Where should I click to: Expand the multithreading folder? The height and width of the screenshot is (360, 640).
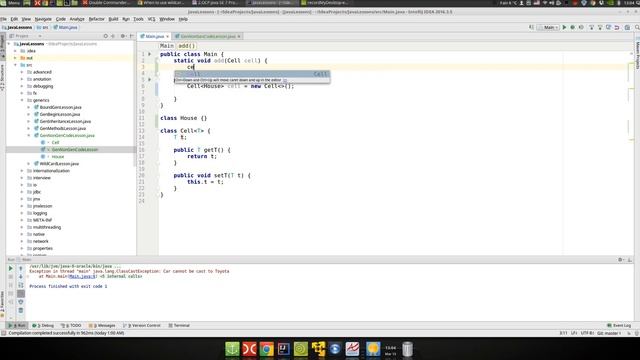point(22,227)
